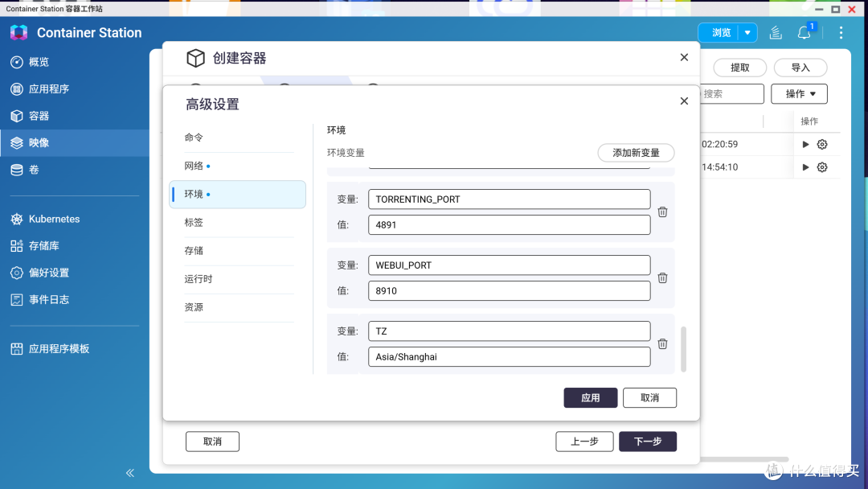Click 上一步 previous step
The image size is (868, 489).
(x=584, y=442)
